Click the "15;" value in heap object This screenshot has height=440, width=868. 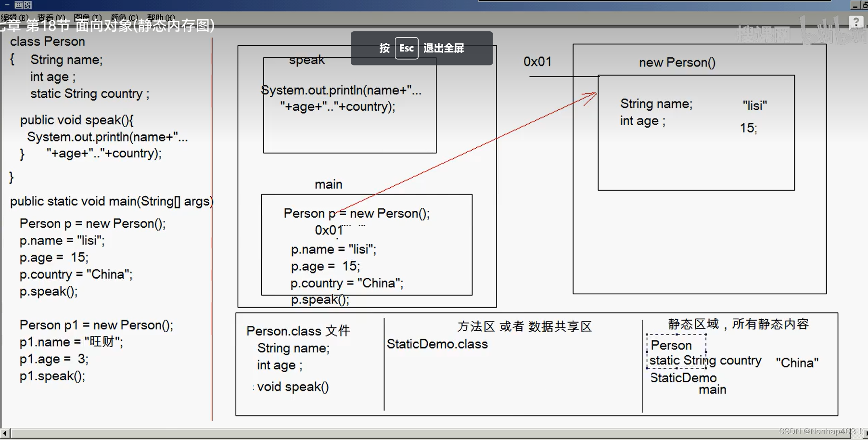[x=749, y=128]
